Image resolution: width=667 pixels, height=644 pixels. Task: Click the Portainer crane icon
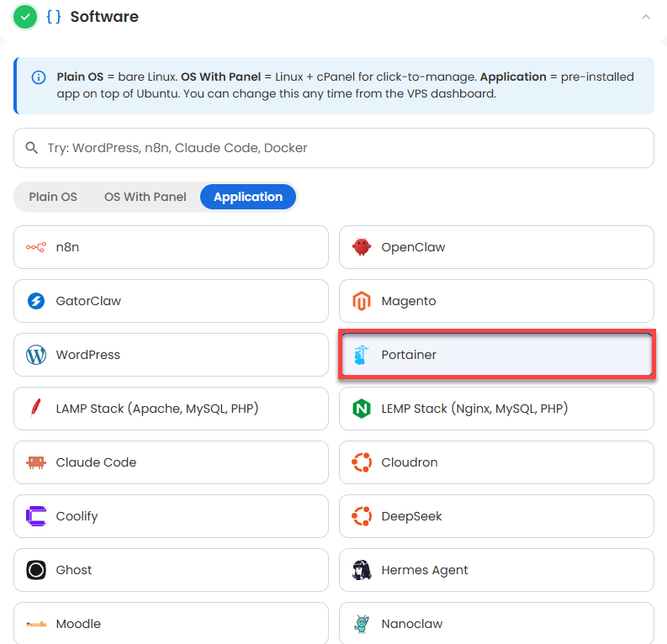(x=361, y=355)
